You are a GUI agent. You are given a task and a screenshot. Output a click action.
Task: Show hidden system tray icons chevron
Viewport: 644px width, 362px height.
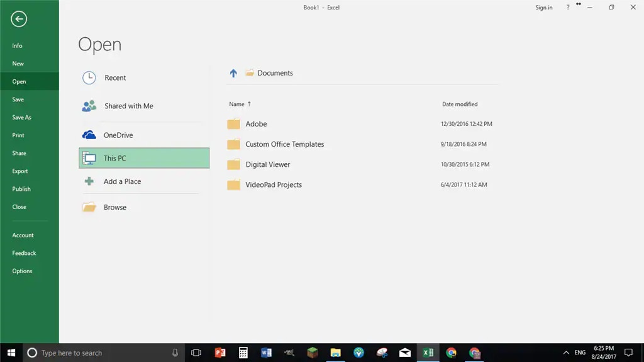(x=566, y=353)
